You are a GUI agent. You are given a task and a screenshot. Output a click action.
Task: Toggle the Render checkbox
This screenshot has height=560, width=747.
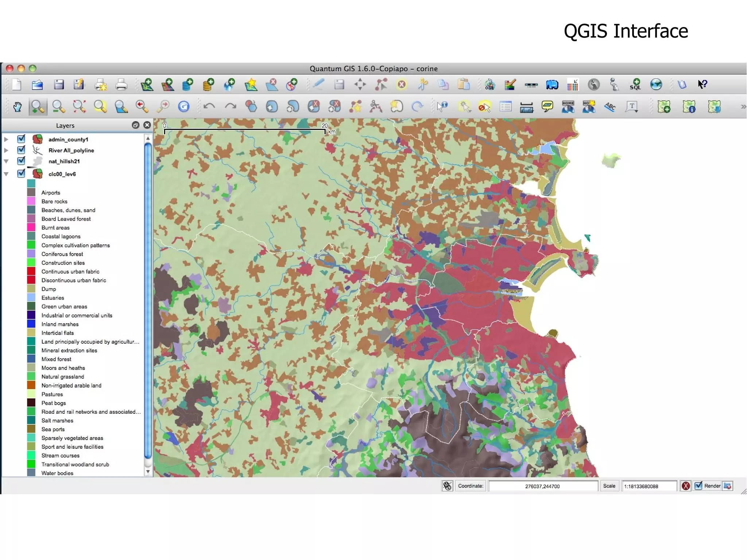pyautogui.click(x=698, y=486)
